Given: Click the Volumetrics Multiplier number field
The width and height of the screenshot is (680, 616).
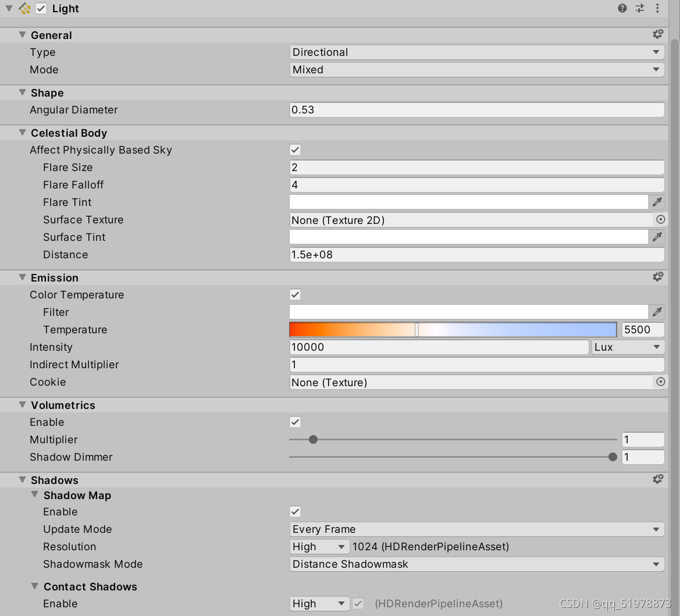Looking at the screenshot, I should (x=643, y=439).
